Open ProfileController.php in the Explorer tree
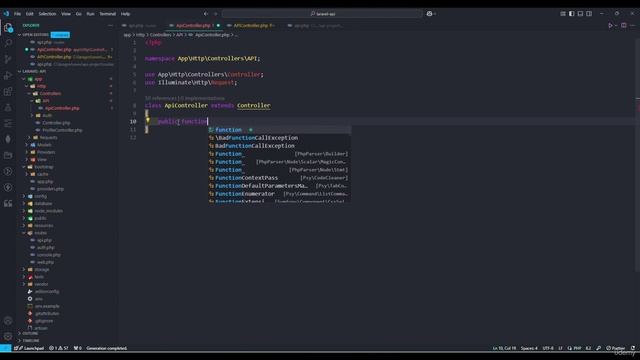The height and width of the screenshot is (360, 640). pos(62,130)
